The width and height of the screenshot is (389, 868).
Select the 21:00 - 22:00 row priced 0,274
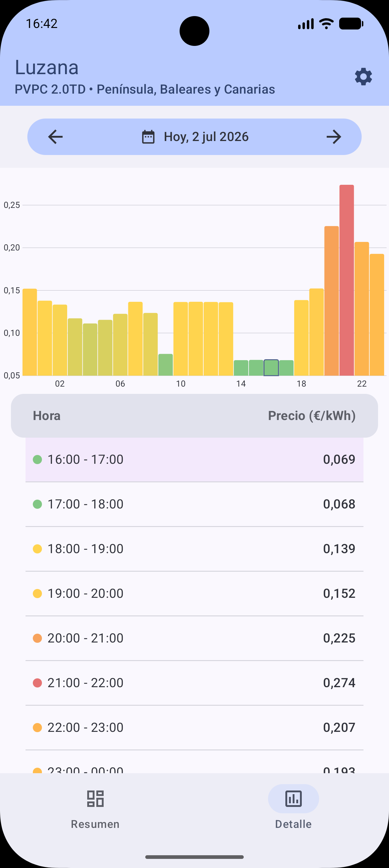tap(194, 683)
